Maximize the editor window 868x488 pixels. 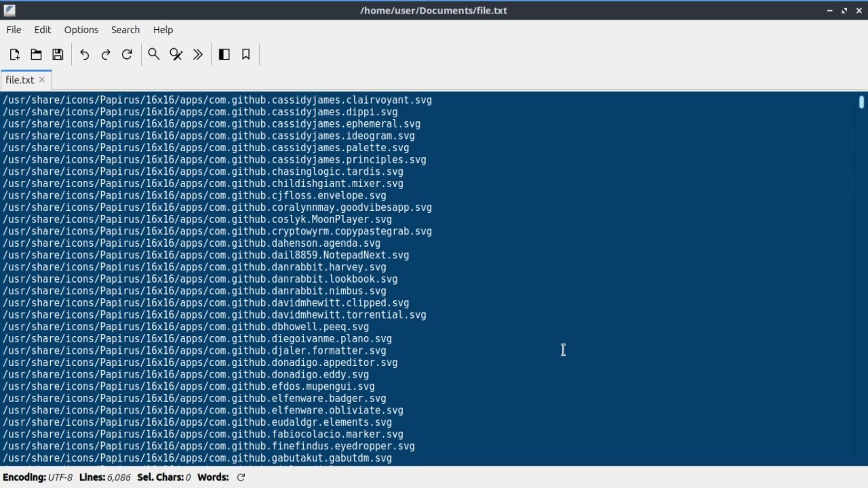[x=844, y=10]
